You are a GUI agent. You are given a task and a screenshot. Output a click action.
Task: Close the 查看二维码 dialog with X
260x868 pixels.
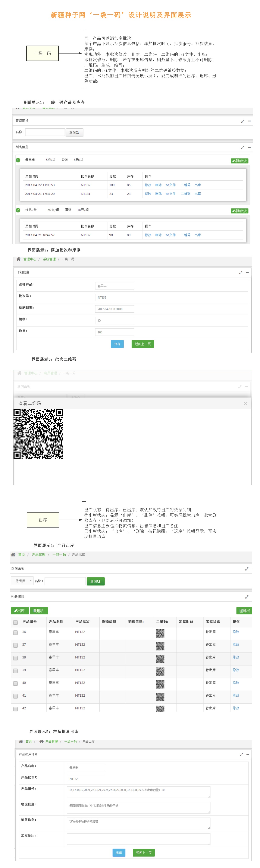[x=245, y=403]
